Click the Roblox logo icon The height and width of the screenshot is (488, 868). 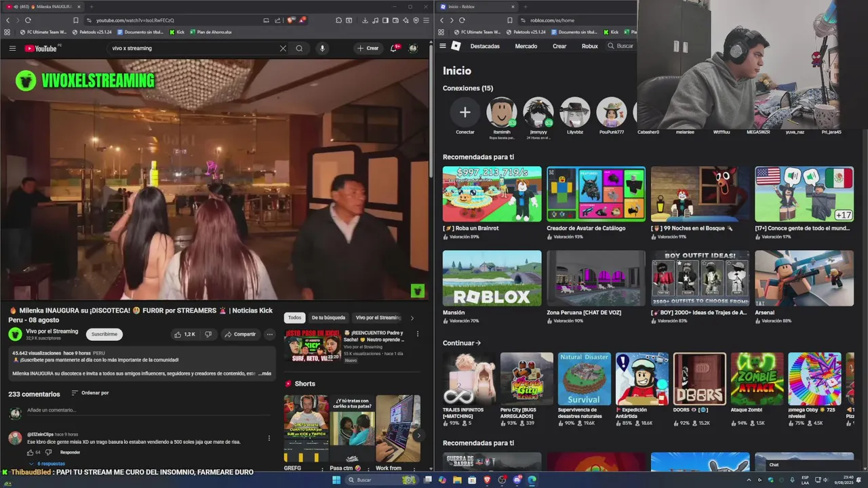[x=456, y=46]
